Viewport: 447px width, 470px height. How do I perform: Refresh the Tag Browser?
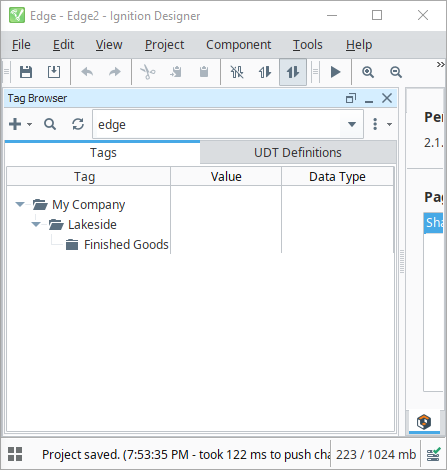[78, 124]
